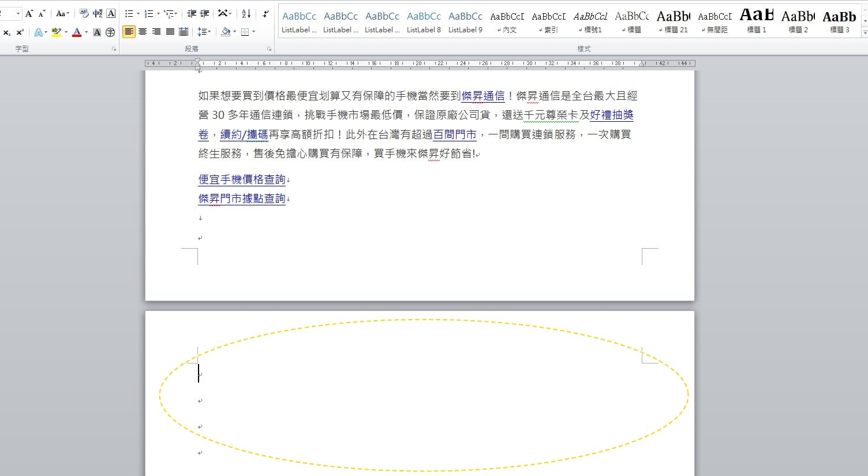Open the 便宜手機價格查詢 link
This screenshot has height=476, width=868.
point(242,179)
